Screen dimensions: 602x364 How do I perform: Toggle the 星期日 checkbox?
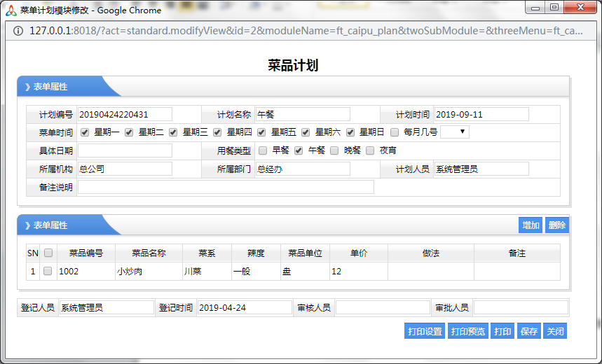pos(350,132)
